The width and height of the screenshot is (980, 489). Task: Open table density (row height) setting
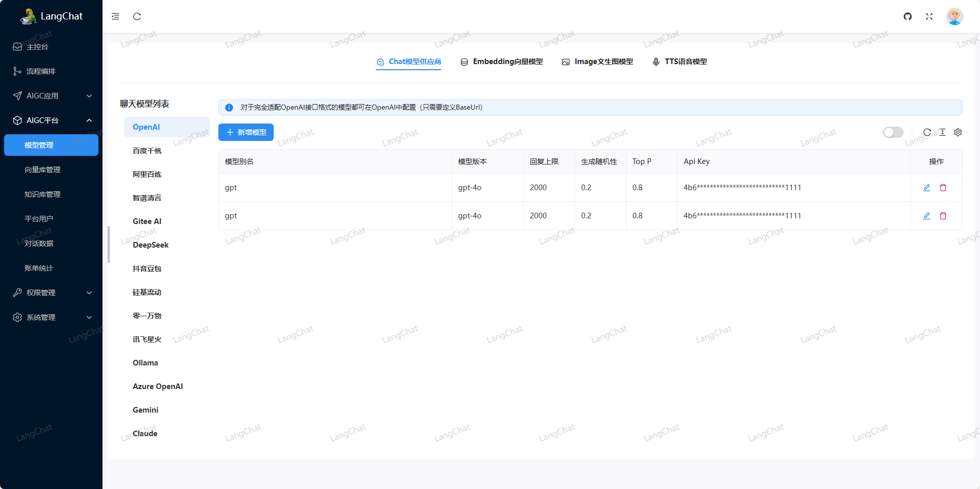942,132
